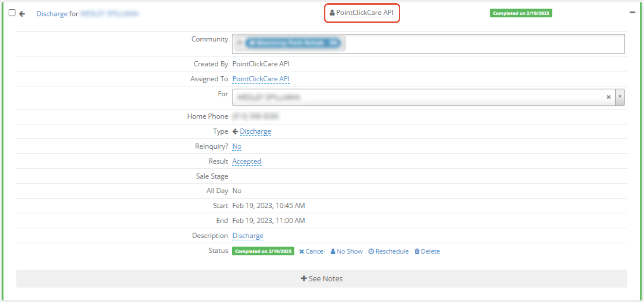This screenshot has height=302, width=644.
Task: Edit the Description Discharge link
Action: coord(248,236)
